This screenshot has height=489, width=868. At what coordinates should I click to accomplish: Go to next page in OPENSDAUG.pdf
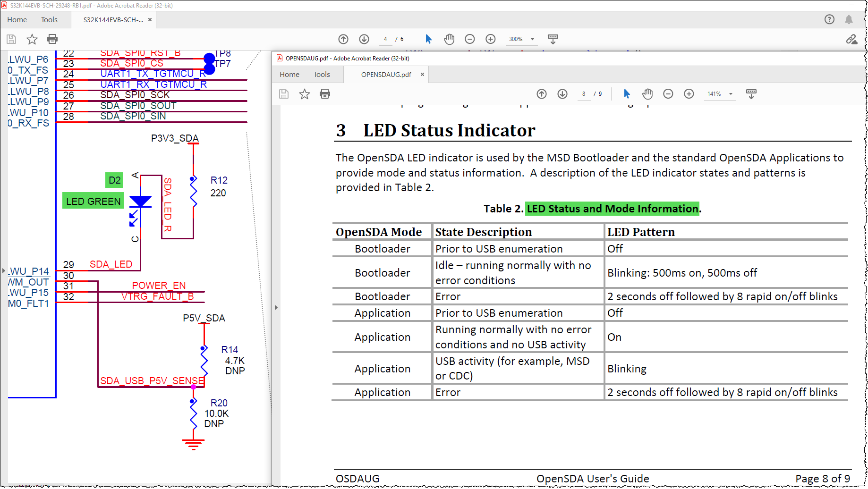tap(562, 94)
